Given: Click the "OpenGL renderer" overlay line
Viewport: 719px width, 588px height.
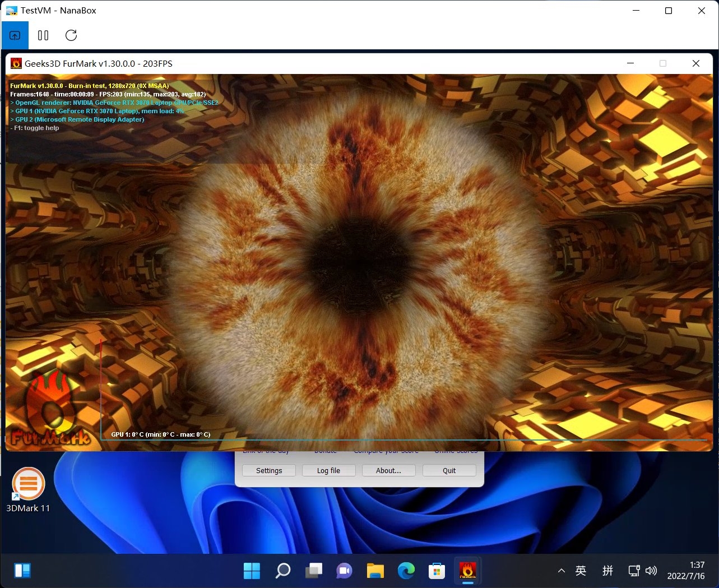Looking at the screenshot, I should [114, 103].
